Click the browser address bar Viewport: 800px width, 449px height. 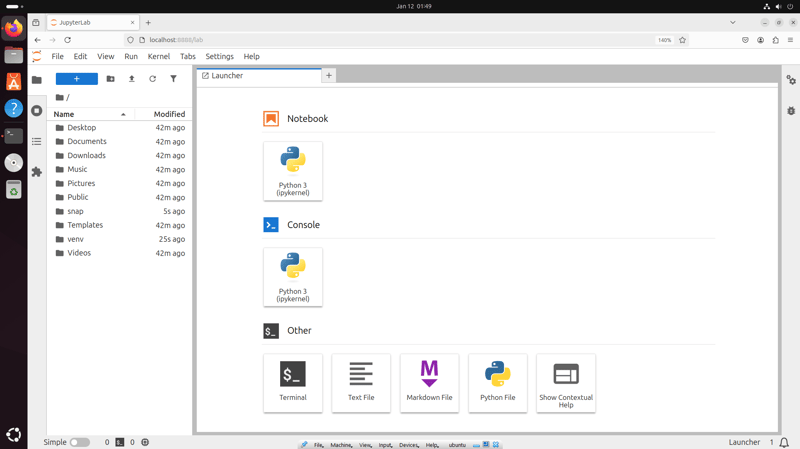(400, 40)
